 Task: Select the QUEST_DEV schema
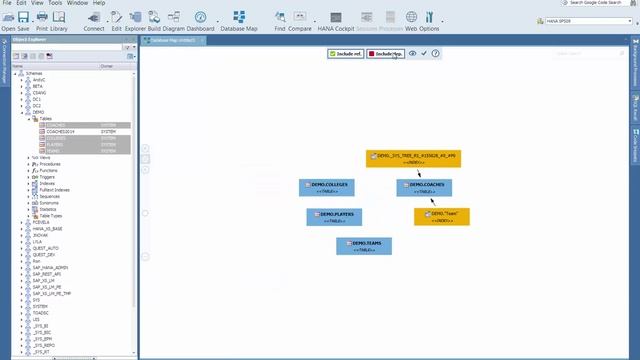(x=44, y=255)
